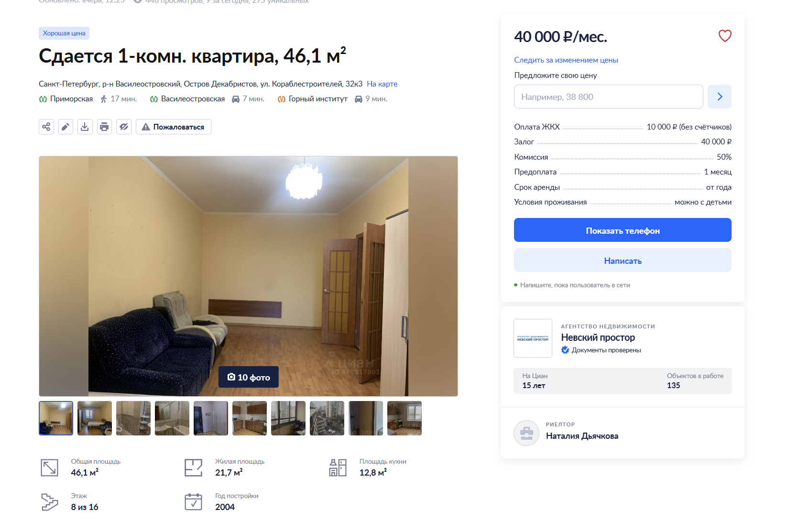Click the Написать button
Image resolution: width=799 pixels, height=532 pixels.
point(623,260)
